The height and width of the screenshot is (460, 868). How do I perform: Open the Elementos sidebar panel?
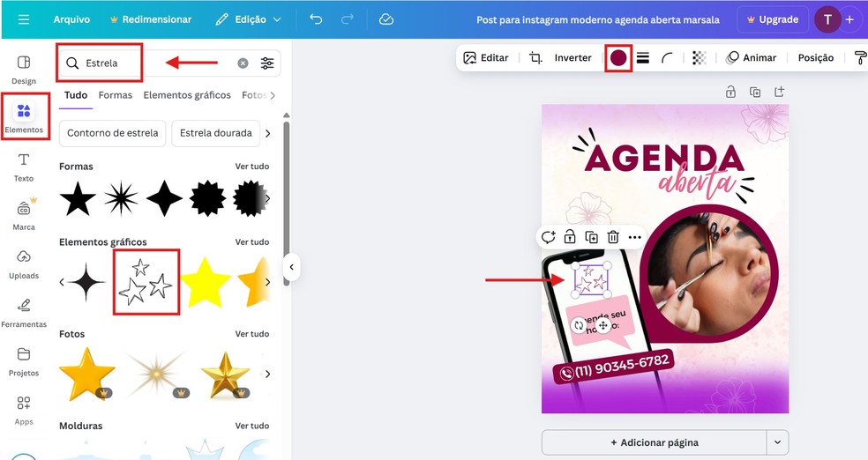click(x=24, y=116)
